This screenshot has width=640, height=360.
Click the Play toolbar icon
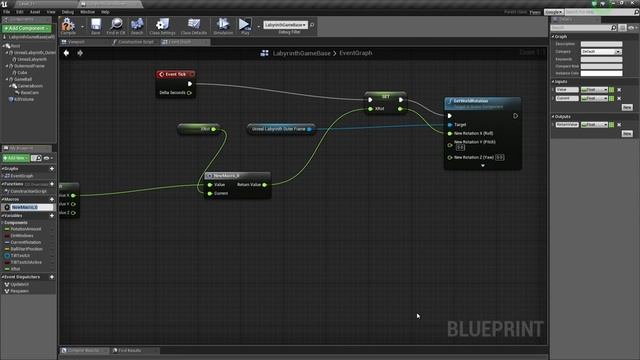(x=245, y=25)
